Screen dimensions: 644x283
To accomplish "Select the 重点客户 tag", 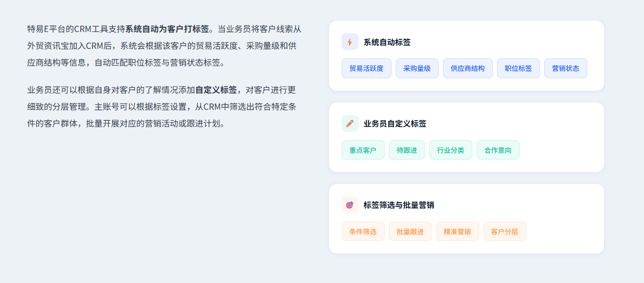I will tap(363, 150).
